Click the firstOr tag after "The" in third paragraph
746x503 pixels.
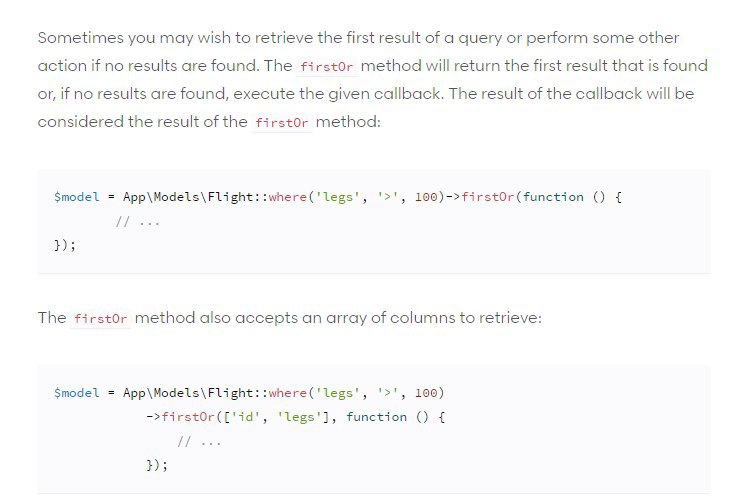(100, 318)
